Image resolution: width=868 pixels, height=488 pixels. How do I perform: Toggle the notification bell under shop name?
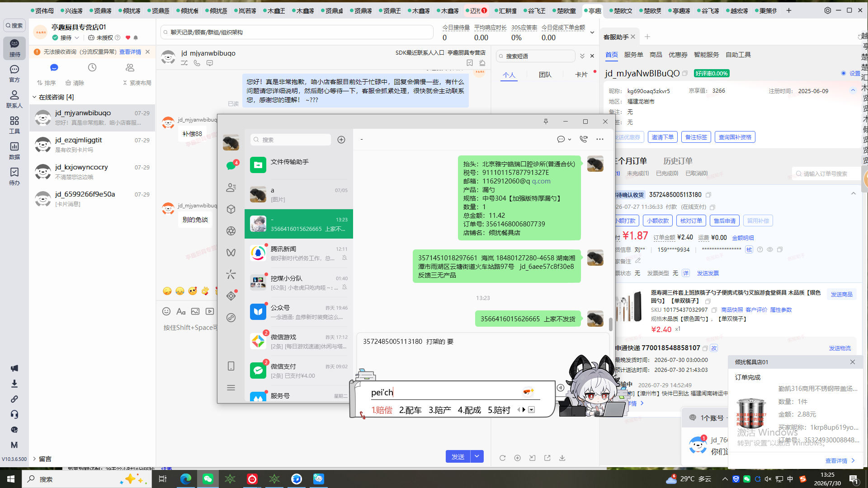136,38
